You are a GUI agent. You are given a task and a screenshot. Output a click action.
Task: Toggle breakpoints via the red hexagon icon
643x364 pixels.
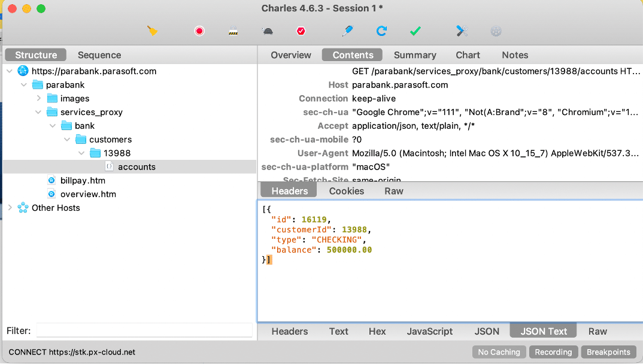click(301, 31)
